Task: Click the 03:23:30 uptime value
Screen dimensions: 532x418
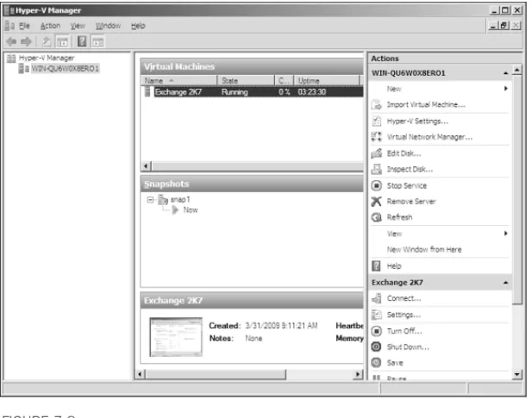Action: pos(312,92)
